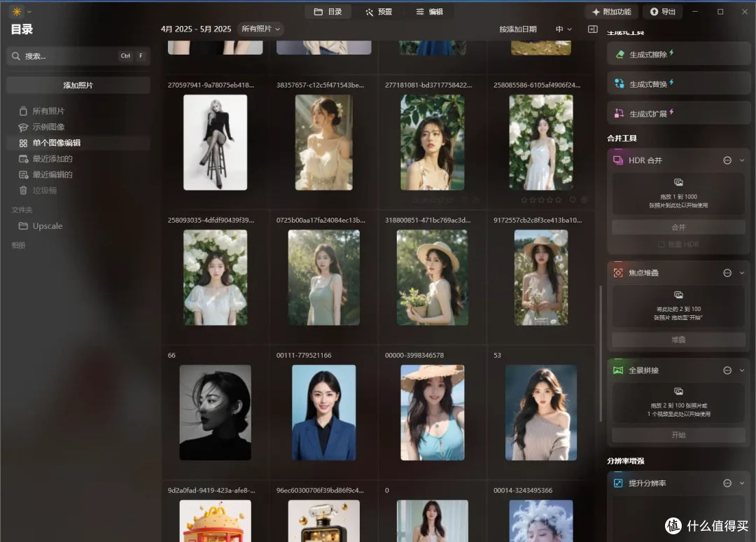
Task: Click the Add Photos button
Action: [78, 85]
